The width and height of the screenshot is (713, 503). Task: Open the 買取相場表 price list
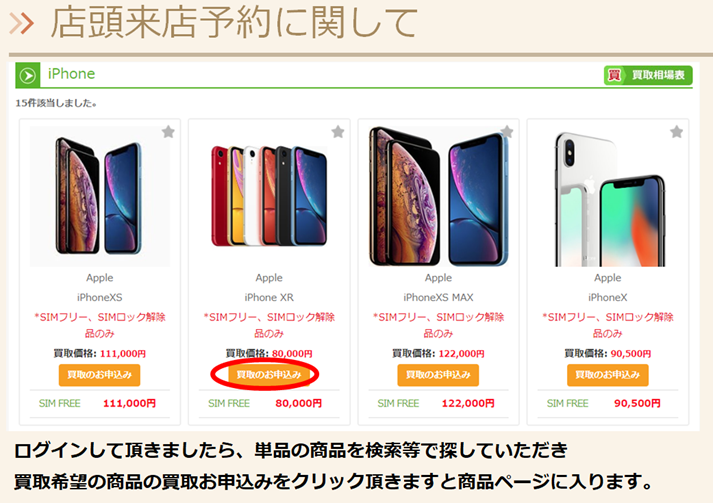(x=648, y=75)
